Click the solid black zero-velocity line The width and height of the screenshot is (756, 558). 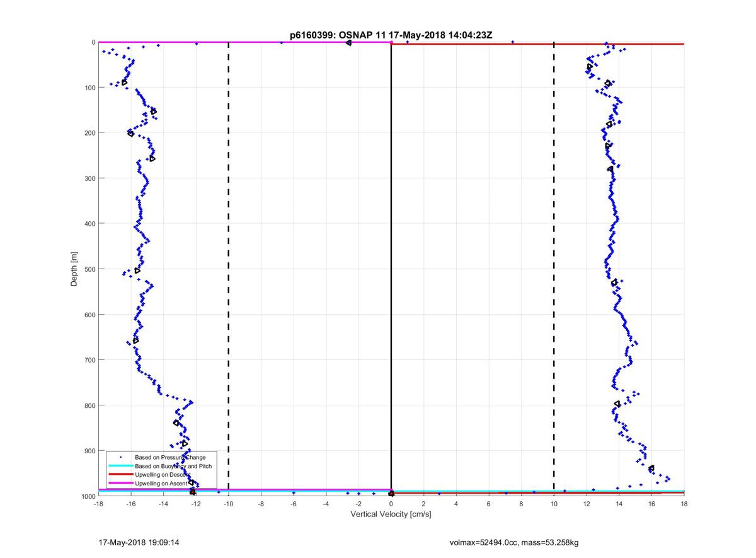pyautogui.click(x=391, y=269)
